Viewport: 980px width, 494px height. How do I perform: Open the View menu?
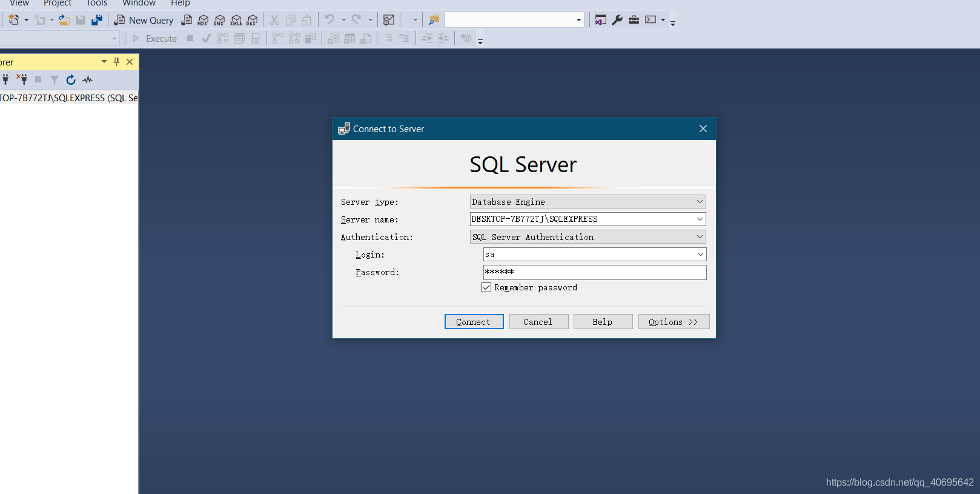19,3
